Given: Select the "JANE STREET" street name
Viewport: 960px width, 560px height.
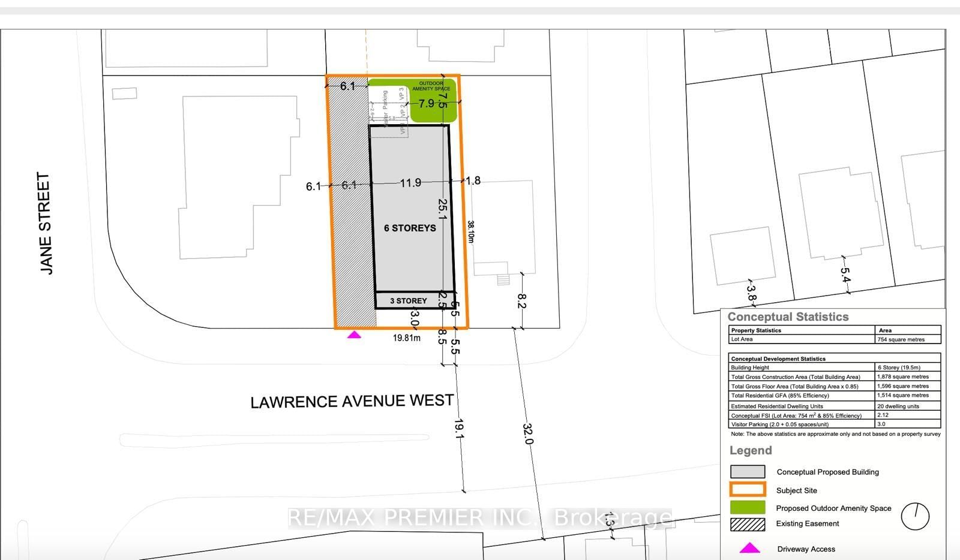Looking at the screenshot, I should pyautogui.click(x=45, y=224).
